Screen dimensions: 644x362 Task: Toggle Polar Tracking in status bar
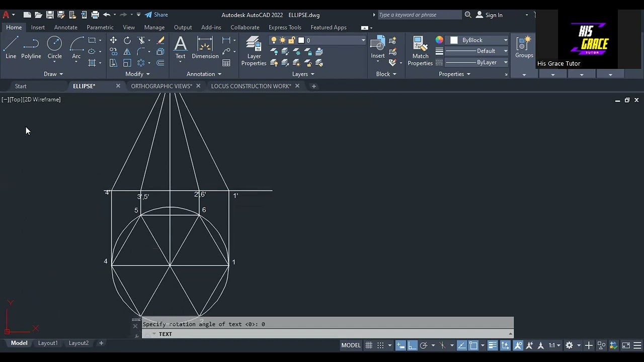pos(424,345)
